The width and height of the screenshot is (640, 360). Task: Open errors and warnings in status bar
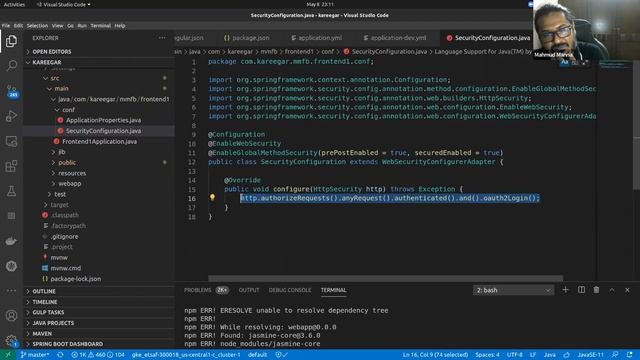pyautogui.click(x=98, y=355)
